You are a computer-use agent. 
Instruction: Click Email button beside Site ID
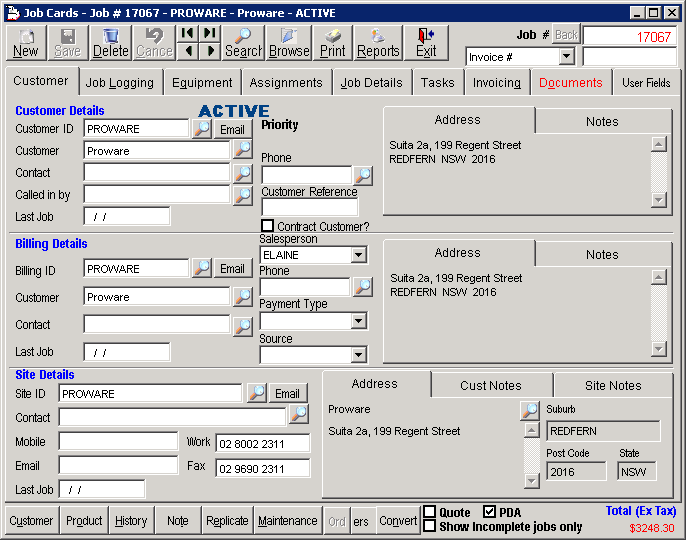287,393
